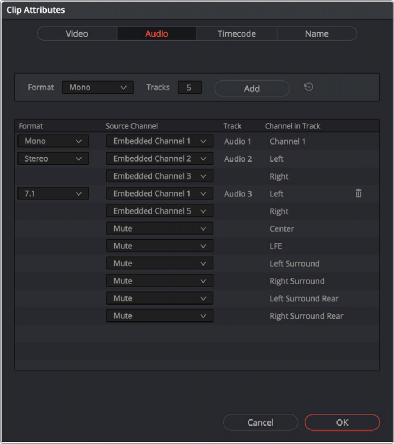Open Audio 1 Mono format dropdown
Viewport: 394px width, 444px height.
point(53,141)
